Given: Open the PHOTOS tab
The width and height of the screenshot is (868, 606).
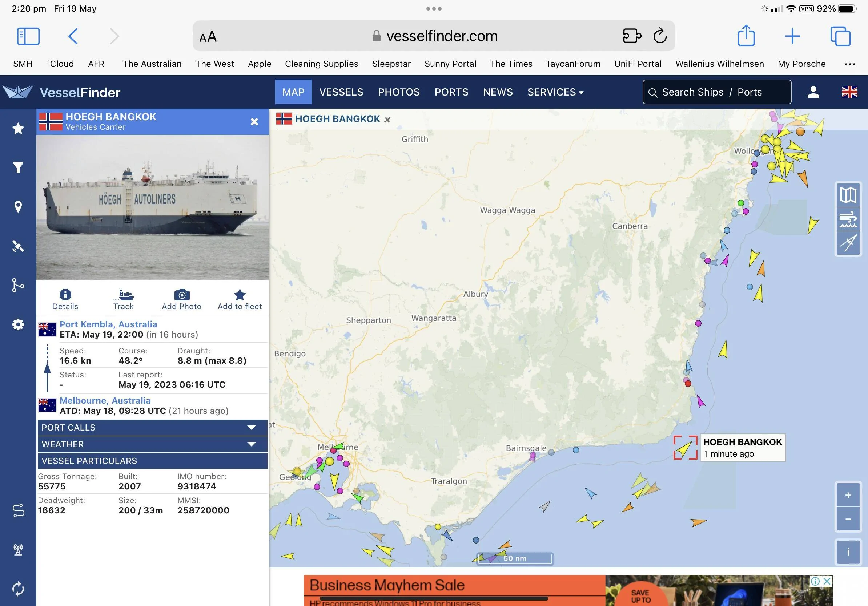Looking at the screenshot, I should pyautogui.click(x=399, y=92).
